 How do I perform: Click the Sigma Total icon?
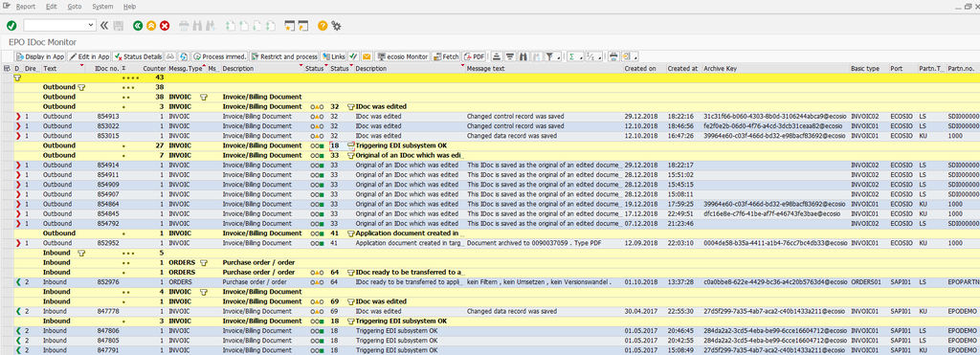coord(571,56)
